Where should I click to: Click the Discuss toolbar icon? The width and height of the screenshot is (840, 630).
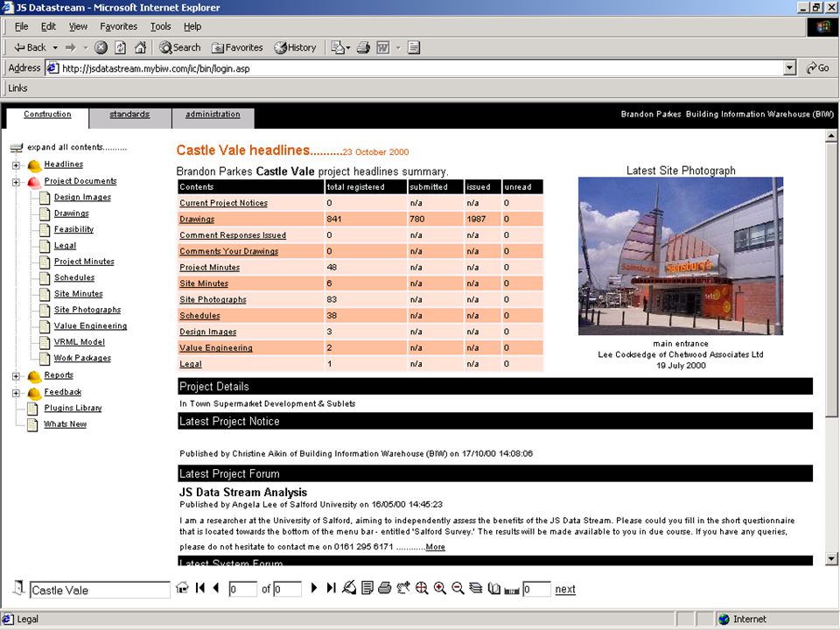[x=414, y=47]
